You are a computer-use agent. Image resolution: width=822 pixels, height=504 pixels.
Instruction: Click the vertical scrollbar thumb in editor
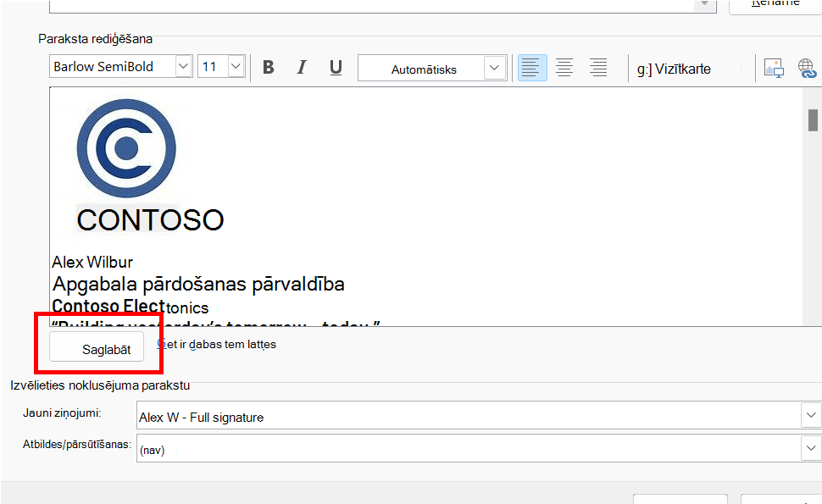pos(813,120)
